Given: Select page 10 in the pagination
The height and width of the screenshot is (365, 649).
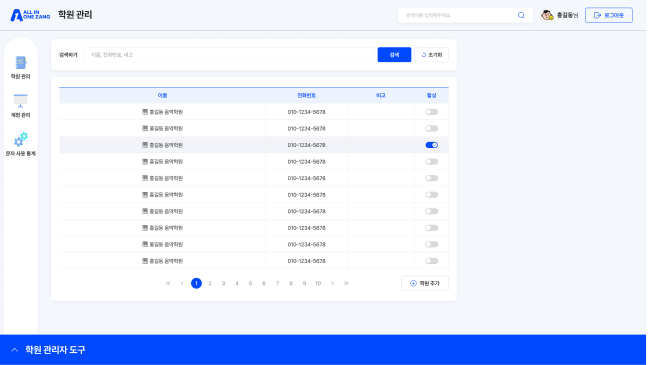Looking at the screenshot, I should point(318,283).
